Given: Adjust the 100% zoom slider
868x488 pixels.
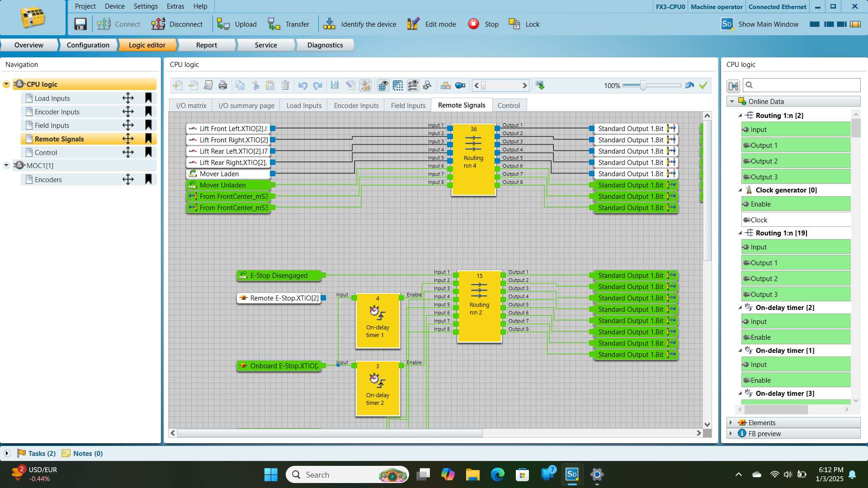Looking at the screenshot, I should coord(642,85).
